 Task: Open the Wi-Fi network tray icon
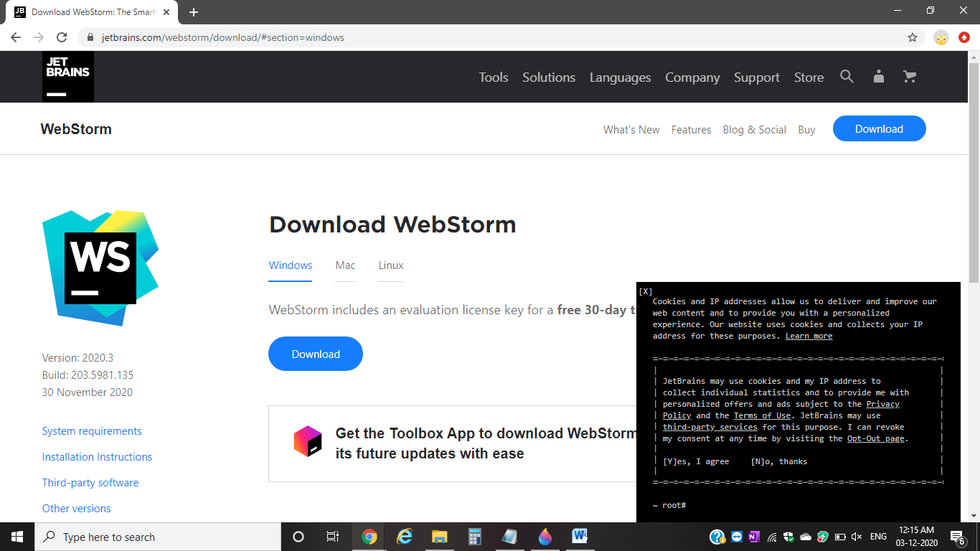772,537
